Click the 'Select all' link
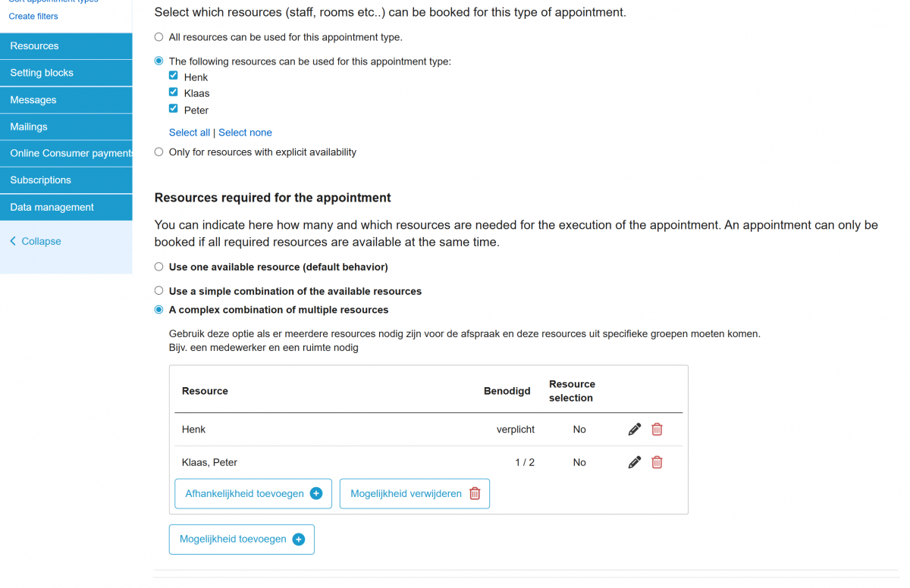 coord(189,133)
